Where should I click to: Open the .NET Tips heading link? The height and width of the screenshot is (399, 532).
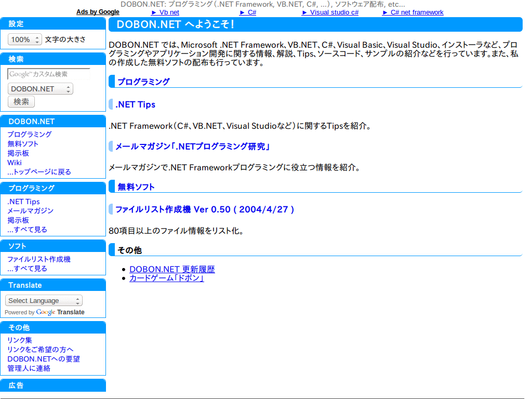click(x=136, y=104)
